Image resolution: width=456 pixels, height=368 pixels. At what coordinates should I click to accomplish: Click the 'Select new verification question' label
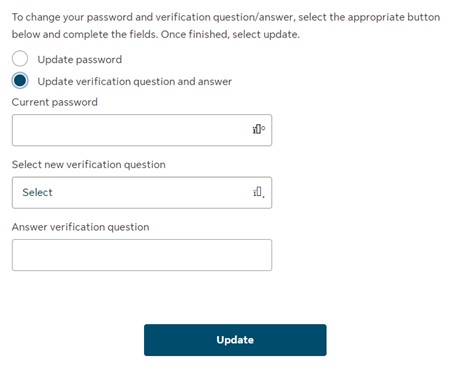pos(89,164)
